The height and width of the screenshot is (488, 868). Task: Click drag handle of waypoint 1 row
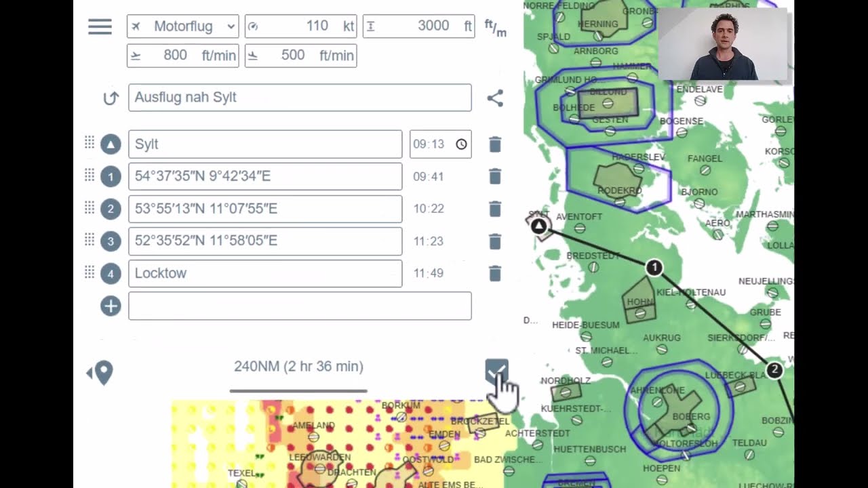tap(89, 175)
